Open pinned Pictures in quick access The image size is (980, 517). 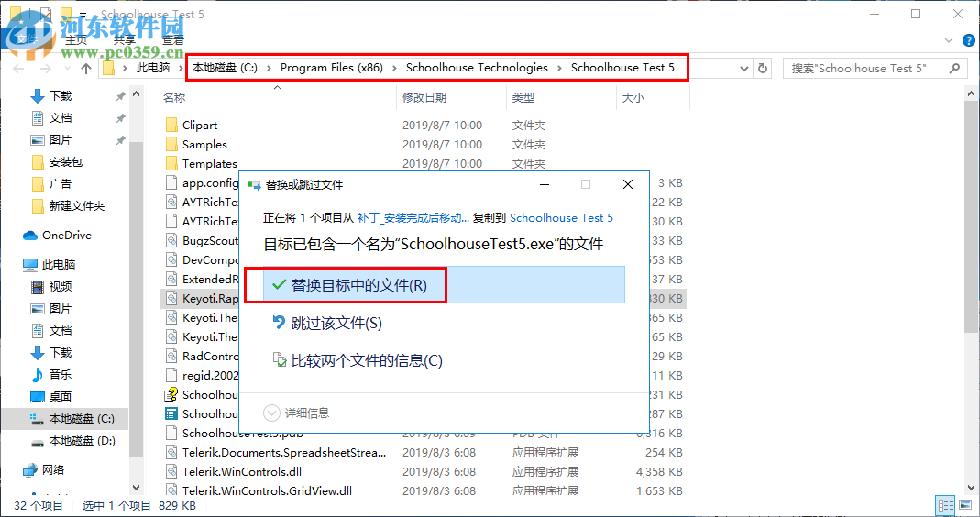point(60,139)
